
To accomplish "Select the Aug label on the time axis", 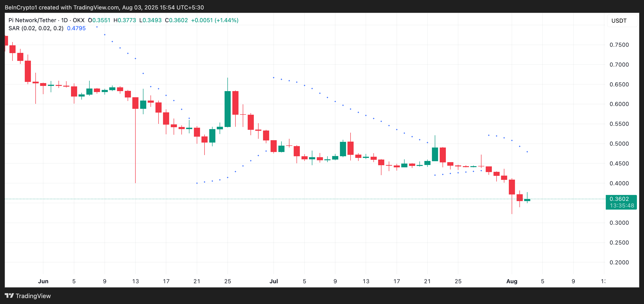I will [x=512, y=281].
